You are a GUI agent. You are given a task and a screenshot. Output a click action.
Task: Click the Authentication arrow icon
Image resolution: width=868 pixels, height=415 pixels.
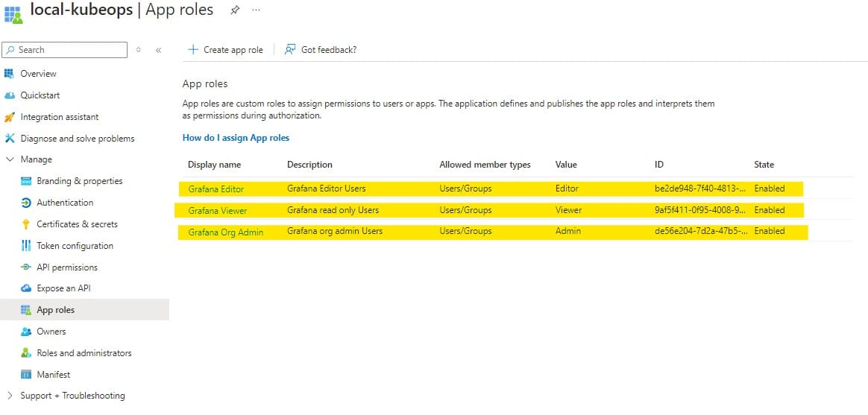[25, 203]
